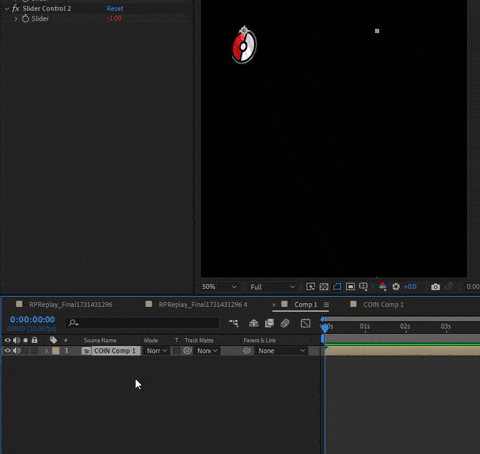Image resolution: width=480 pixels, height=454 pixels.
Task: Open Comp 1 panel menu icon
Action: click(x=326, y=305)
